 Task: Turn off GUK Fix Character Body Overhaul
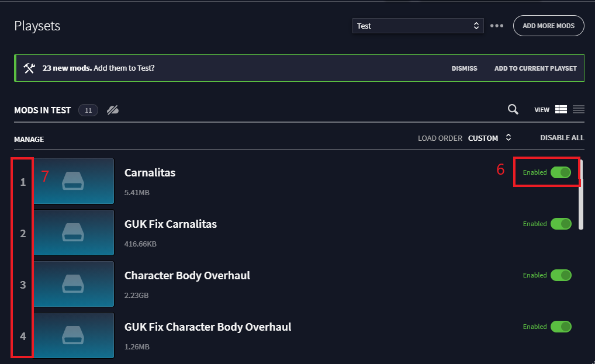point(561,327)
